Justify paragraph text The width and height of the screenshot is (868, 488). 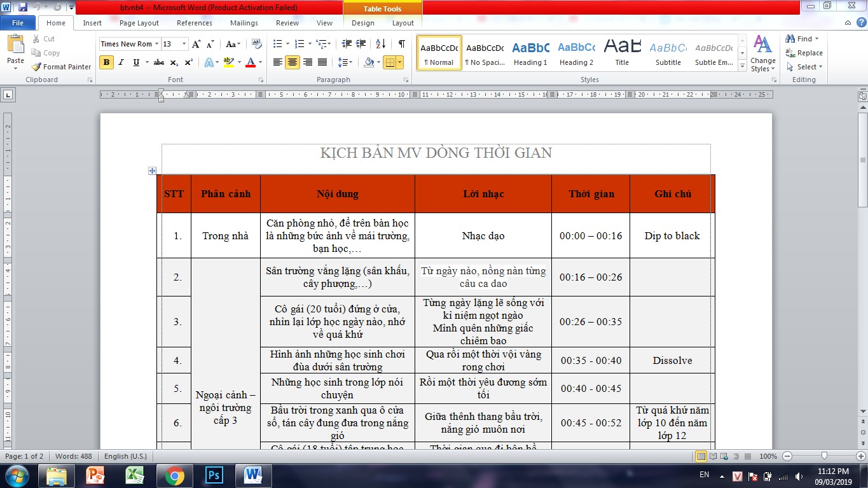(322, 62)
